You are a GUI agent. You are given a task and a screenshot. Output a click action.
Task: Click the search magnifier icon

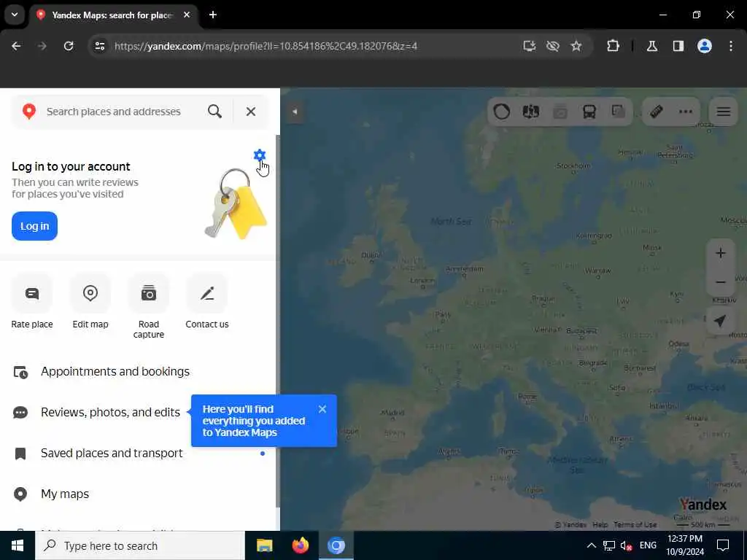coord(215,112)
